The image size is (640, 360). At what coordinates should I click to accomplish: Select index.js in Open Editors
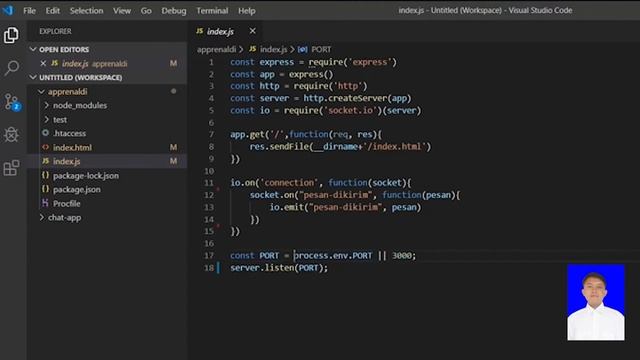pos(107,63)
